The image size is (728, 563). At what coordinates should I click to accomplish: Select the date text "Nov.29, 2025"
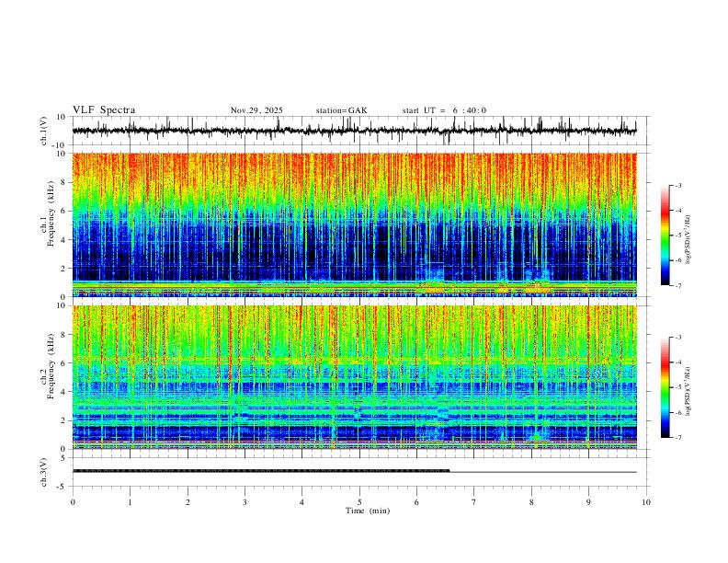point(256,110)
